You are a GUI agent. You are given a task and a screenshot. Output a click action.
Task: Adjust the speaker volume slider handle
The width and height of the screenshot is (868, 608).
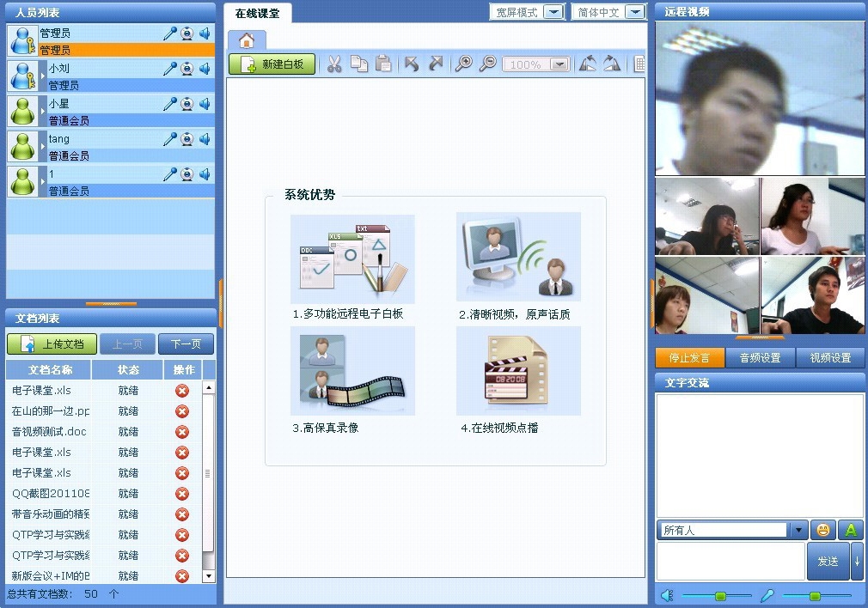point(720,596)
